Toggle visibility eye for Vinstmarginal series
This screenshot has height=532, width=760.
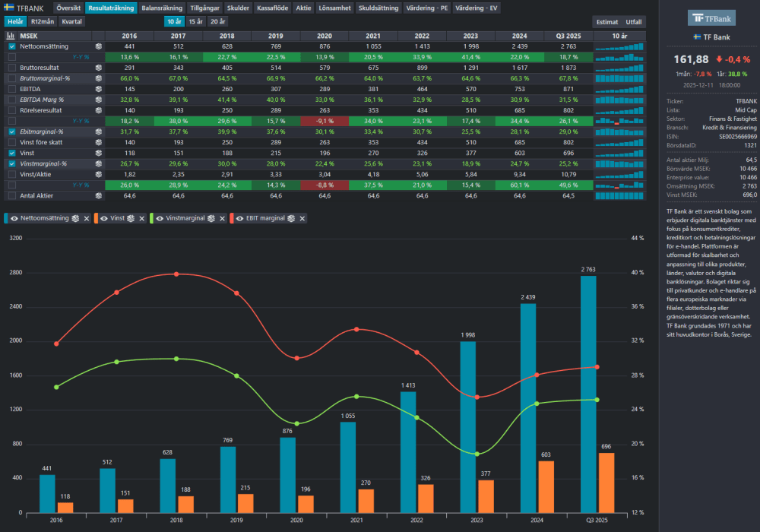160,219
